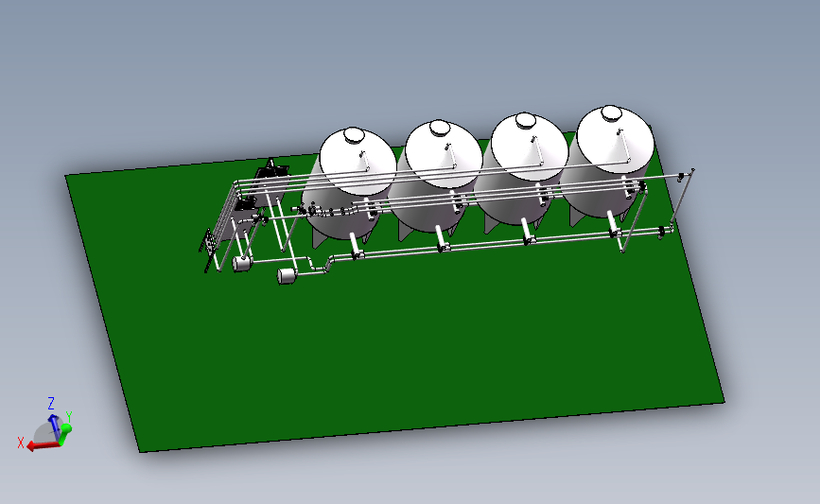Select the second tank dome from the left

(x=444, y=154)
